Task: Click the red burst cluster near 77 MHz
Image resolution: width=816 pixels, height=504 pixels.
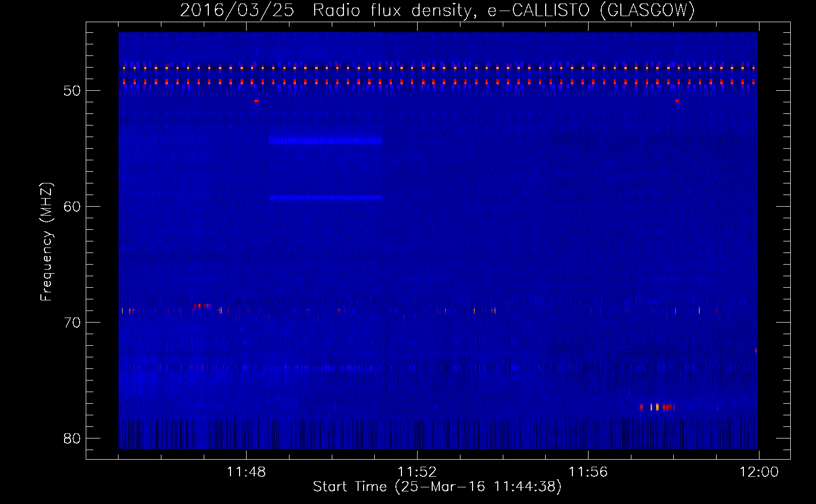Action: tap(657, 407)
